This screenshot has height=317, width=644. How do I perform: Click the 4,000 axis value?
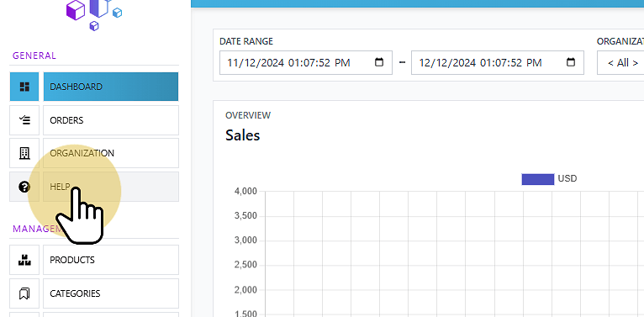click(245, 191)
